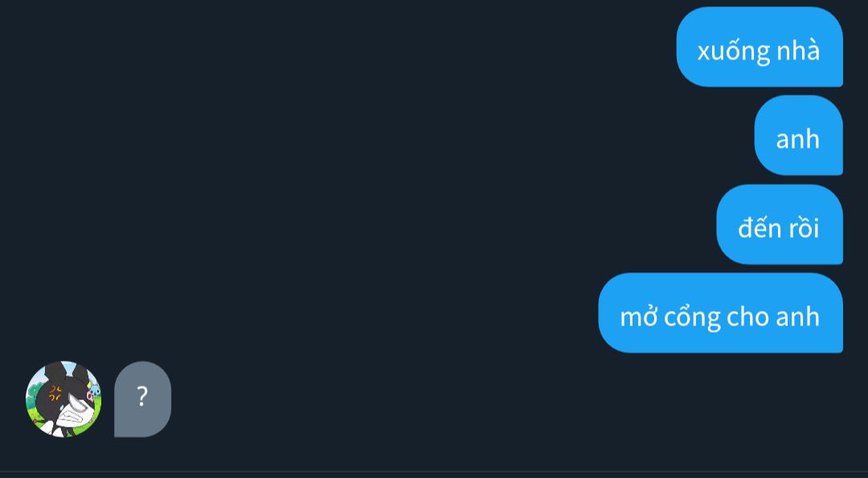Select the received "?" message bubble
Viewport: 868px width, 478px height.
click(x=143, y=399)
